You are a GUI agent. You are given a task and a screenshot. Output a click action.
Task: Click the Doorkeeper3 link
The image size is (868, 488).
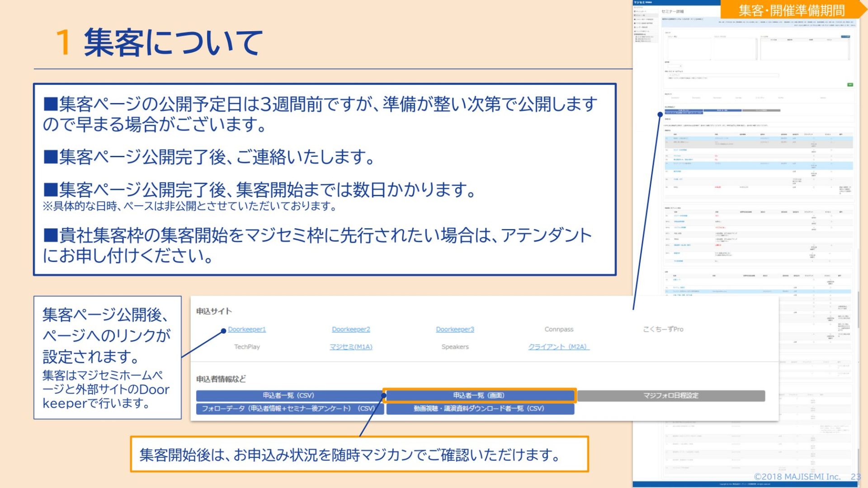point(455,329)
